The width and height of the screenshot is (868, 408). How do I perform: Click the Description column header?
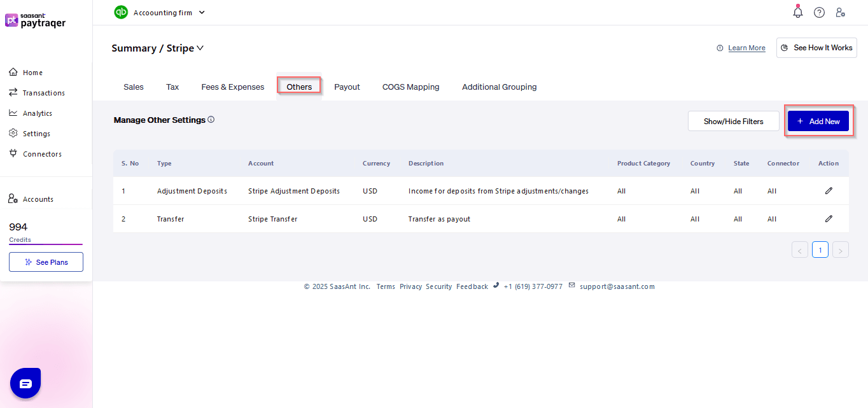(426, 164)
